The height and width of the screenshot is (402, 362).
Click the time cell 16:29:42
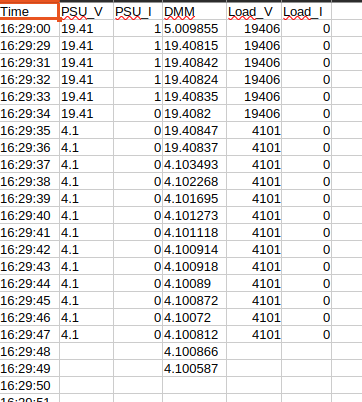click(30, 250)
